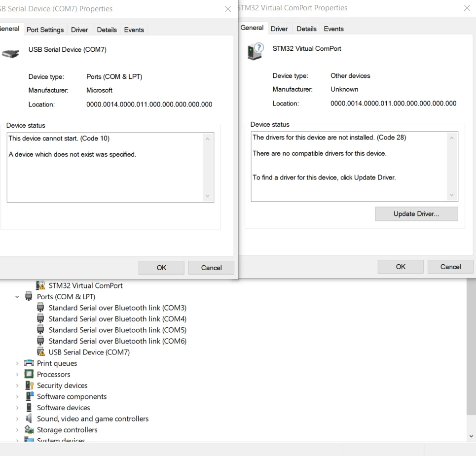
Task: Close the STM32 Virtual ComPort properties dialog
Action: click(x=467, y=8)
